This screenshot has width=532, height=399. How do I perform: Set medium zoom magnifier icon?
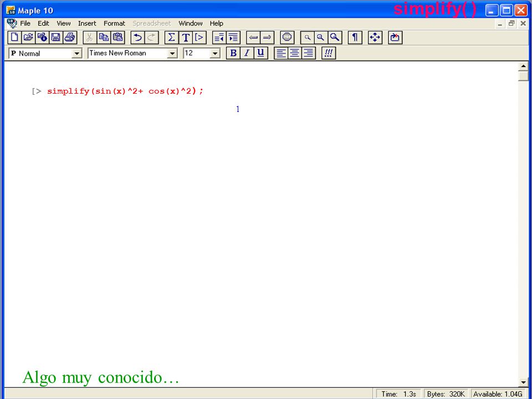(321, 37)
